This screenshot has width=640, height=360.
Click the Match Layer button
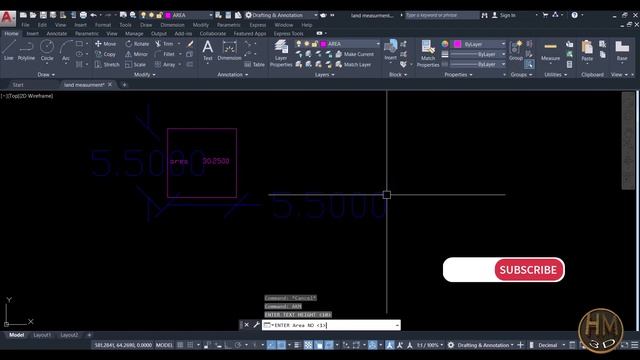coord(353,64)
